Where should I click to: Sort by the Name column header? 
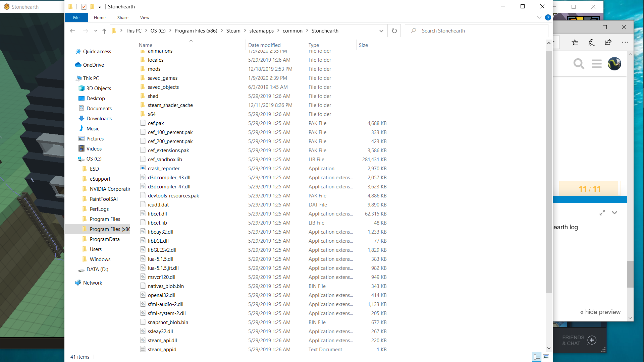(145, 45)
